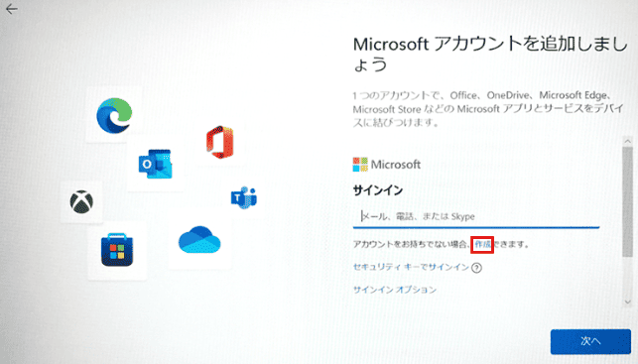Open the 作成 create account link

pyautogui.click(x=482, y=244)
